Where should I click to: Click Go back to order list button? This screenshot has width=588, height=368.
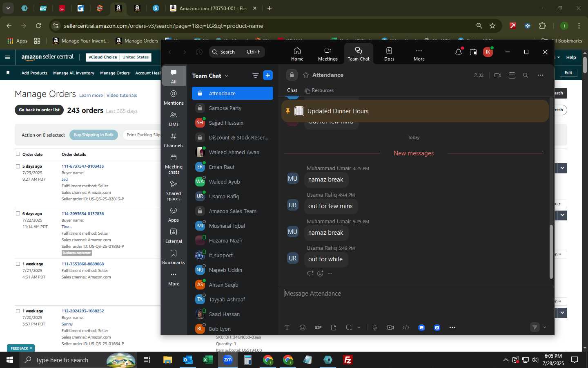(x=39, y=110)
